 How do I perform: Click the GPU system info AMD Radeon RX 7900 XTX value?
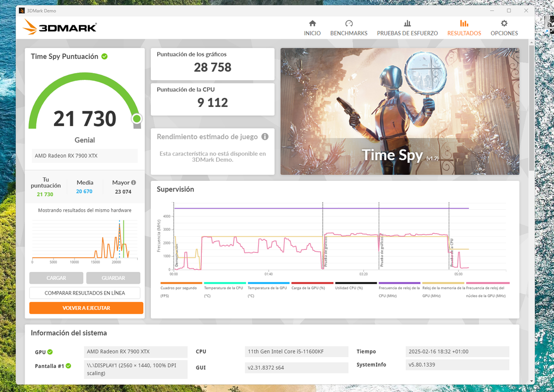[x=136, y=351]
